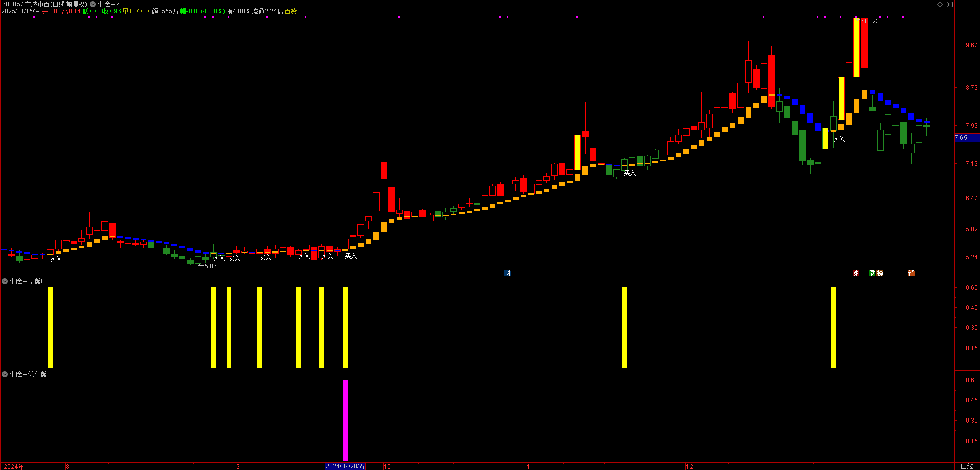The image size is (980, 470).
Task: Open the 财 financial info marker
Action: click(x=507, y=273)
